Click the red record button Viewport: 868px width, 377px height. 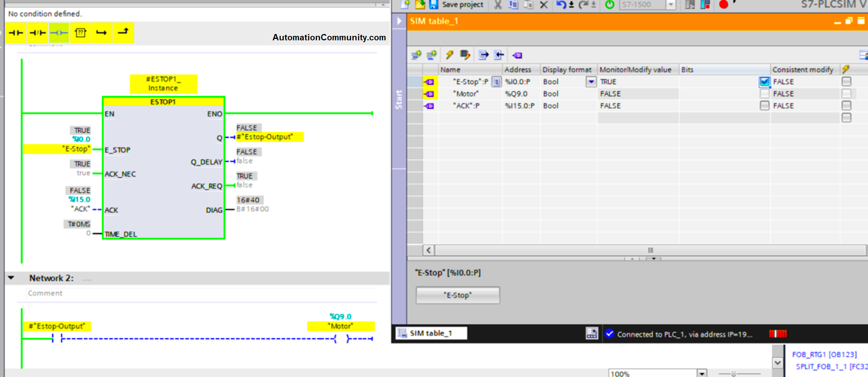723,4
